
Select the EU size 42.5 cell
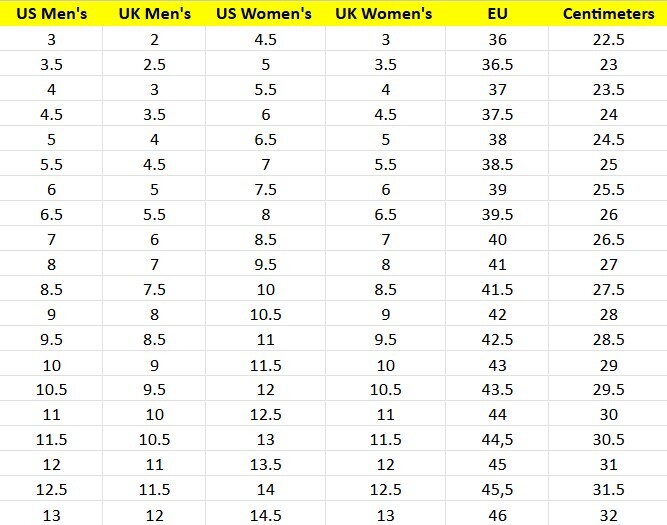click(x=497, y=340)
